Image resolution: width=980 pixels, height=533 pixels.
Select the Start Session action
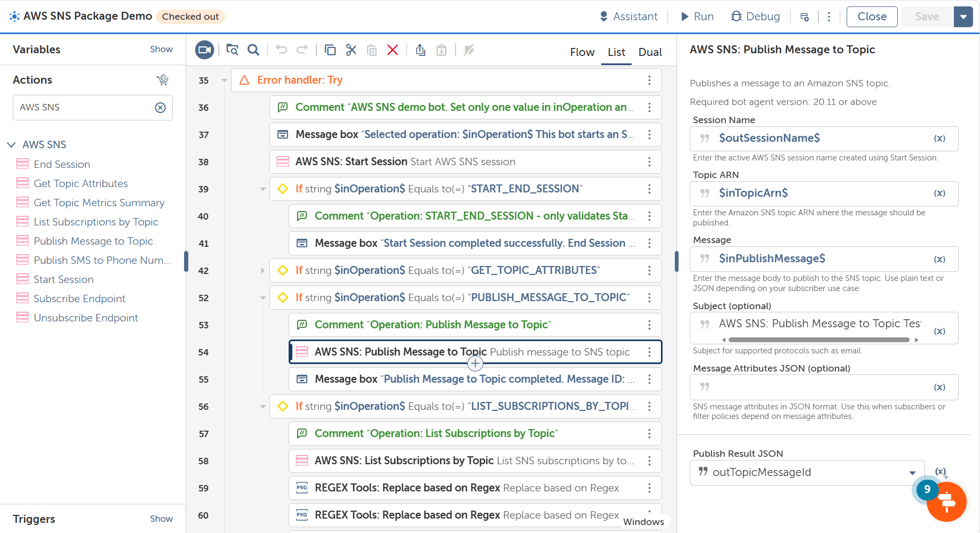pyautogui.click(x=63, y=279)
